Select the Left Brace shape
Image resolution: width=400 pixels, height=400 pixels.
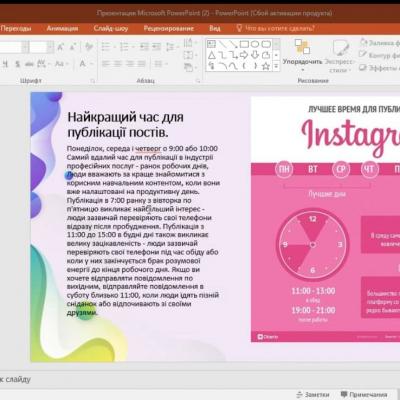pos(244,66)
